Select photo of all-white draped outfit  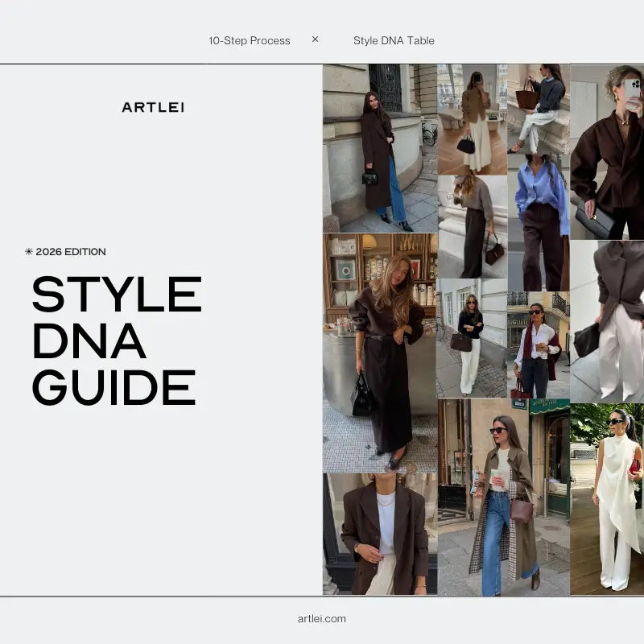pyautogui.click(x=607, y=499)
